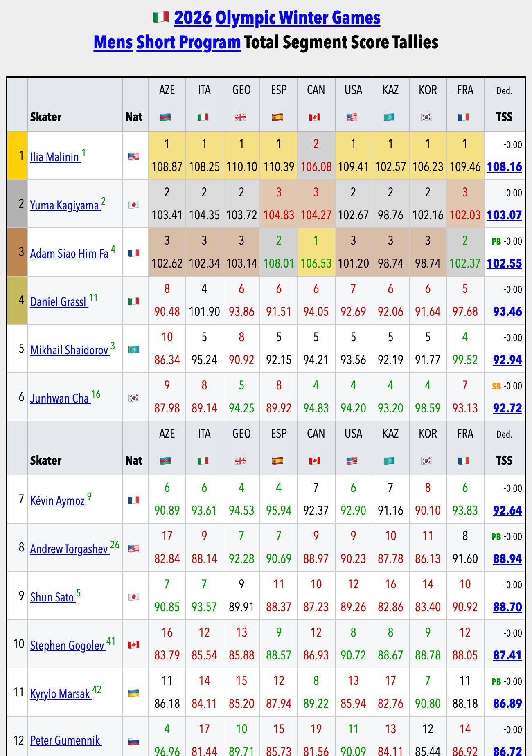Image resolution: width=532 pixels, height=756 pixels.
Task: Click the Russian flag in Peter Gumennik's row
Action: pyautogui.click(x=134, y=741)
